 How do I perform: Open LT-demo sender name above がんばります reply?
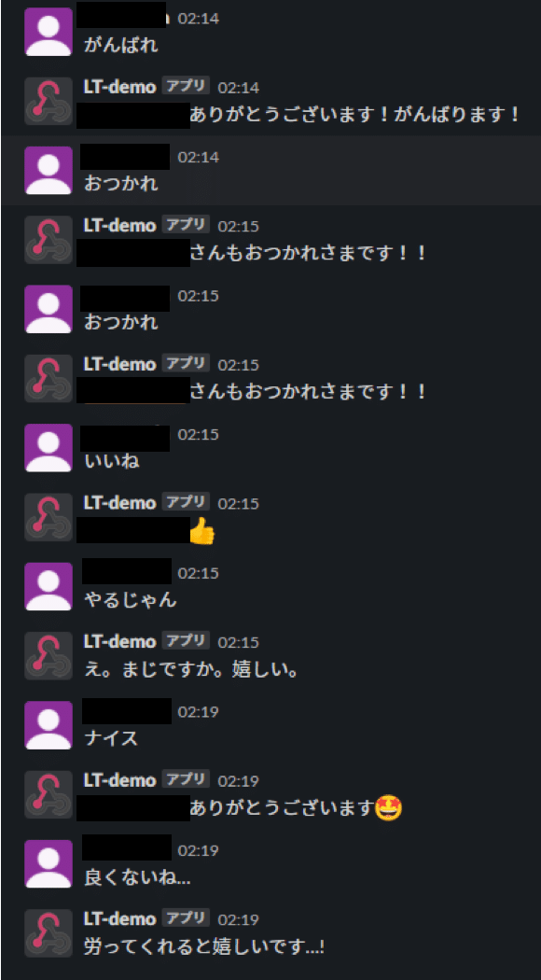tap(119, 87)
